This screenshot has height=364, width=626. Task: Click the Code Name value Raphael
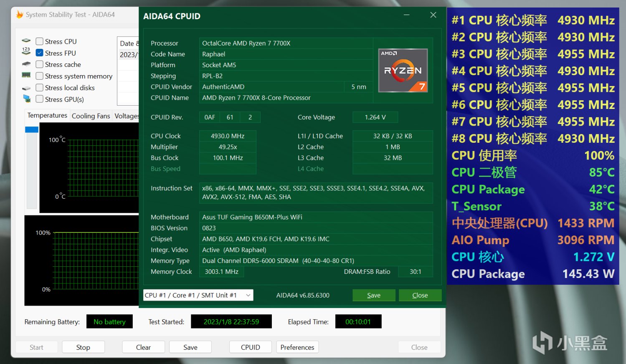click(286, 54)
